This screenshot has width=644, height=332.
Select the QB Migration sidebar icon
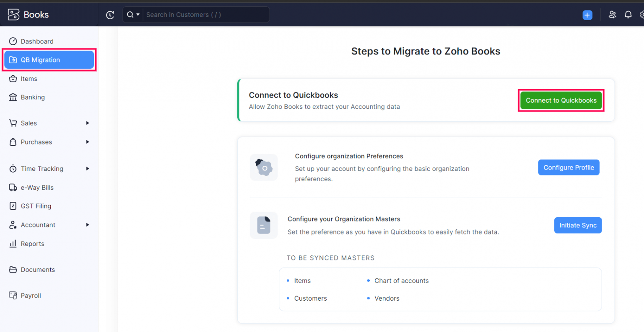coord(14,59)
